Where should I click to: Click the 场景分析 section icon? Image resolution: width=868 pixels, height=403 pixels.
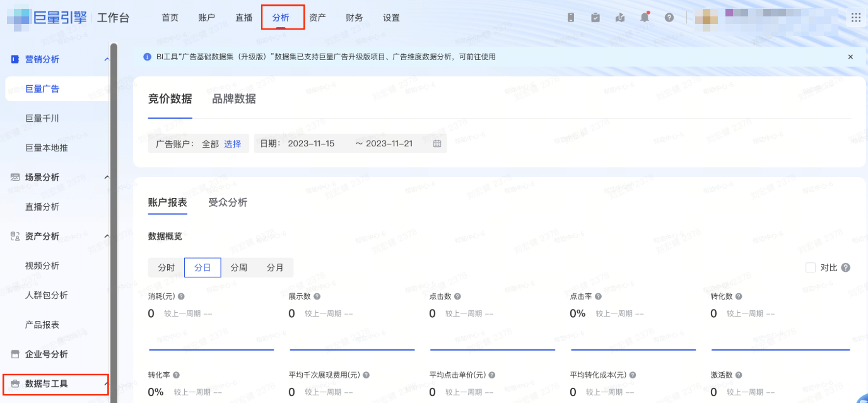[15, 177]
